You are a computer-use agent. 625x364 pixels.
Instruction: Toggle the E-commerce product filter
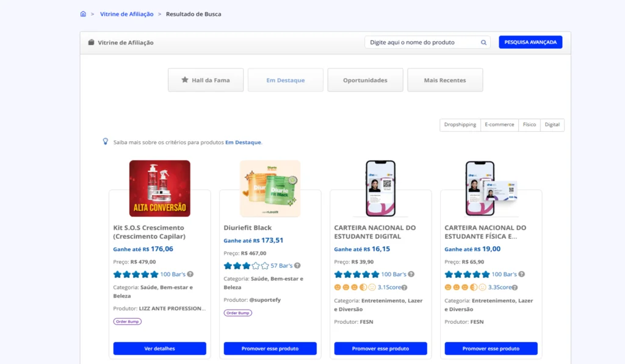point(499,124)
